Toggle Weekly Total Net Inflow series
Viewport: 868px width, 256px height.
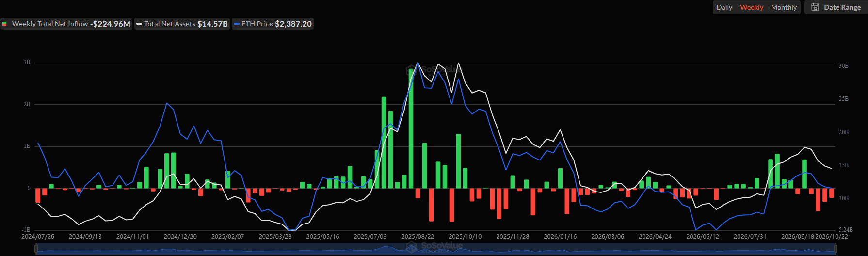pos(66,24)
